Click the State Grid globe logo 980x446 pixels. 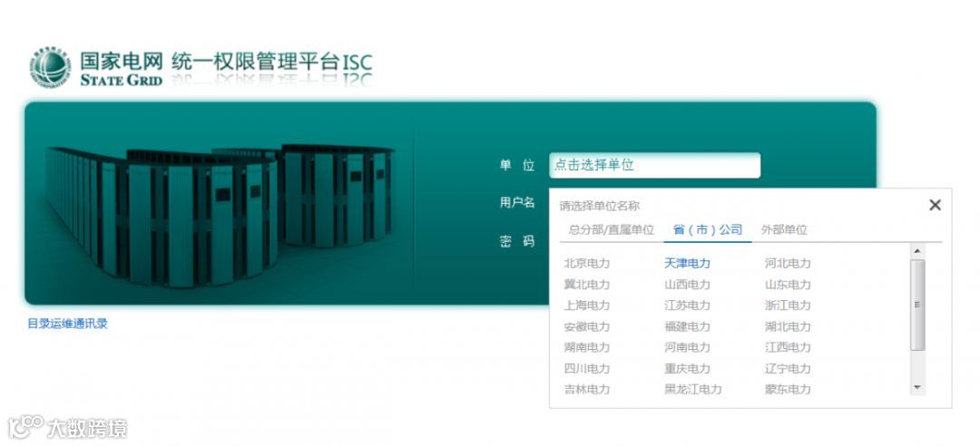[50, 66]
